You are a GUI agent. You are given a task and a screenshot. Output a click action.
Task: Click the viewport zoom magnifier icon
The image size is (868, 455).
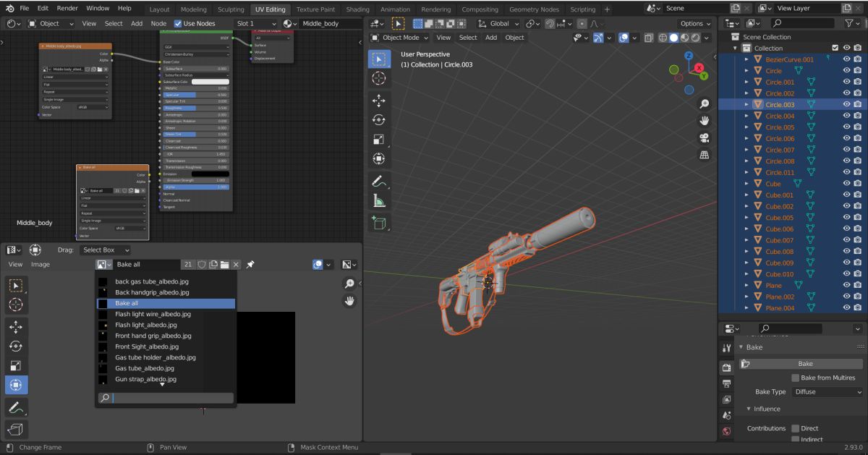tap(704, 104)
